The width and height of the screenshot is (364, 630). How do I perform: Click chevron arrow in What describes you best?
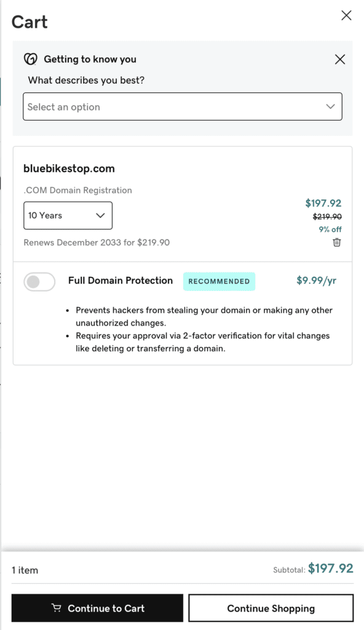click(x=330, y=106)
